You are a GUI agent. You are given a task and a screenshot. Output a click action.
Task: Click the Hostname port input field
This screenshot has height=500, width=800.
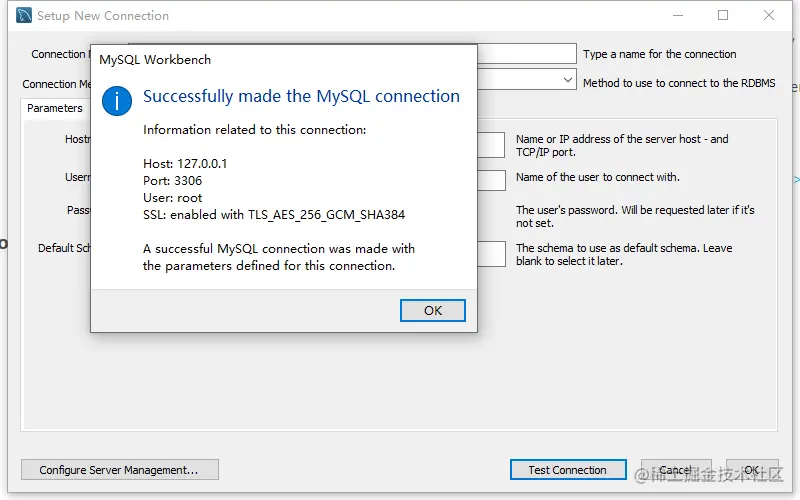click(x=491, y=145)
